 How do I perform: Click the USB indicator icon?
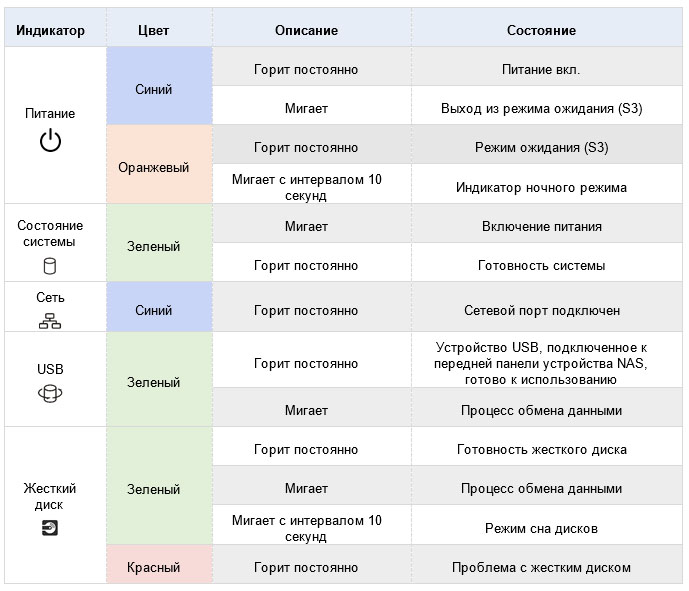(50, 395)
